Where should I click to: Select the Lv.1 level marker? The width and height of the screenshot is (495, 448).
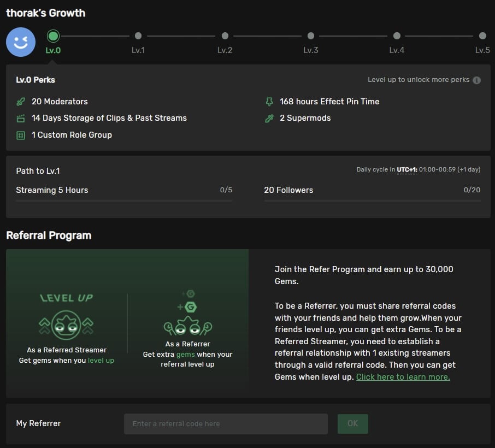coord(138,36)
